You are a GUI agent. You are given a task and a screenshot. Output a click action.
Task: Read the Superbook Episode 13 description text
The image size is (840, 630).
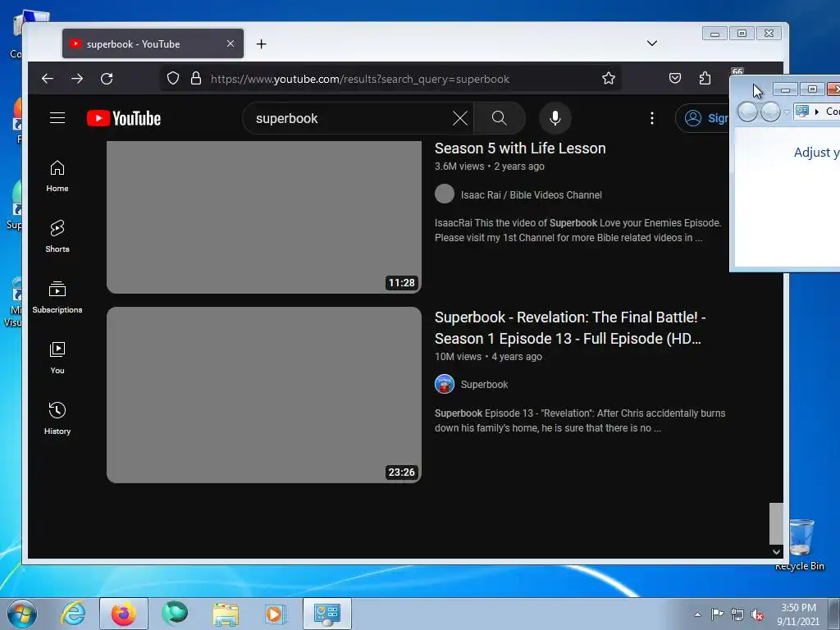580,421
